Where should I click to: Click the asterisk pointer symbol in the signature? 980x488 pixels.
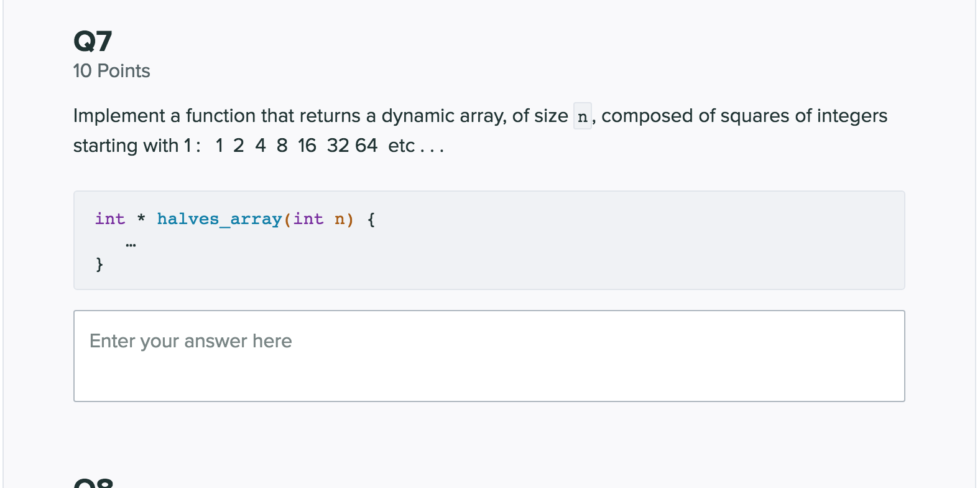[x=141, y=219]
